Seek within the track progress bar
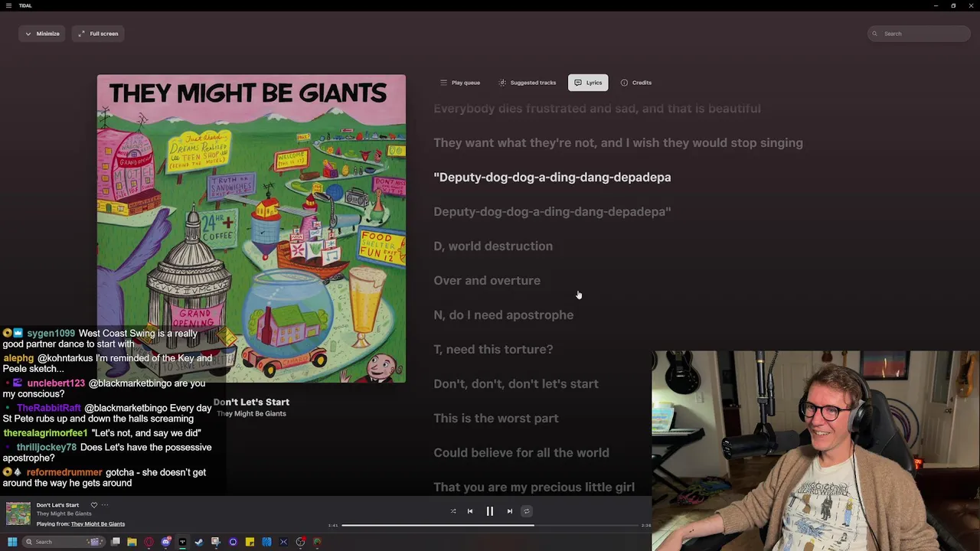This screenshot has height=551, width=980. 490,526
